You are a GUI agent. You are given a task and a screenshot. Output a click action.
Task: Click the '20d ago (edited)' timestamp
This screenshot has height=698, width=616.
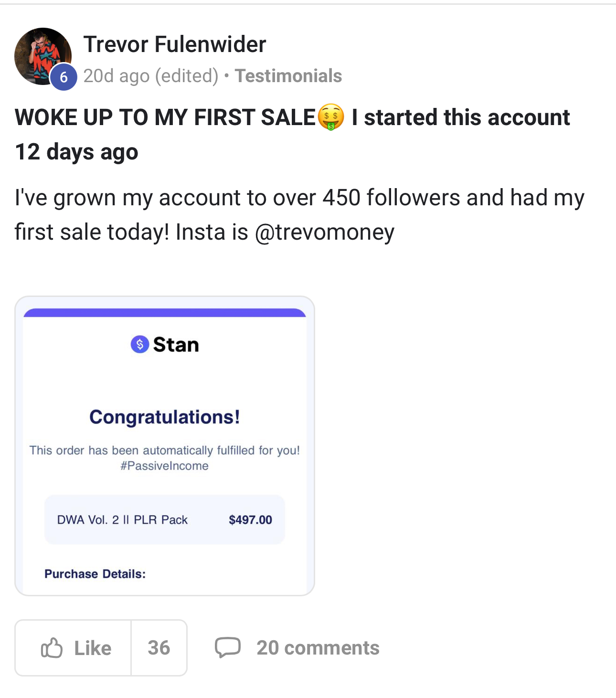coord(150,76)
